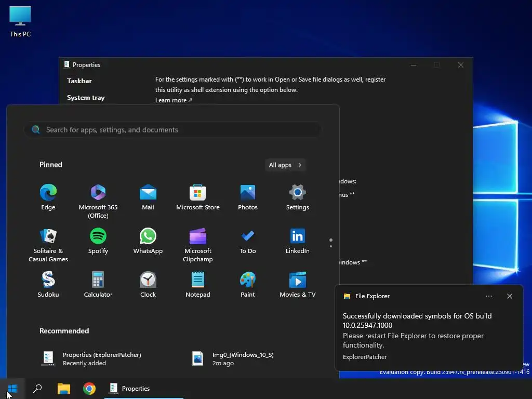Open Edge from pinned apps
This screenshot has width=532, height=399.
pyautogui.click(x=48, y=197)
